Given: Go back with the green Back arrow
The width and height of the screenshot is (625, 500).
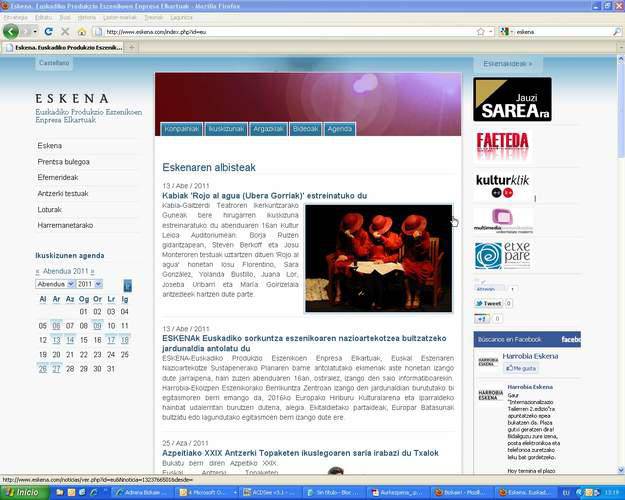Looking at the screenshot, I should 11,31.
